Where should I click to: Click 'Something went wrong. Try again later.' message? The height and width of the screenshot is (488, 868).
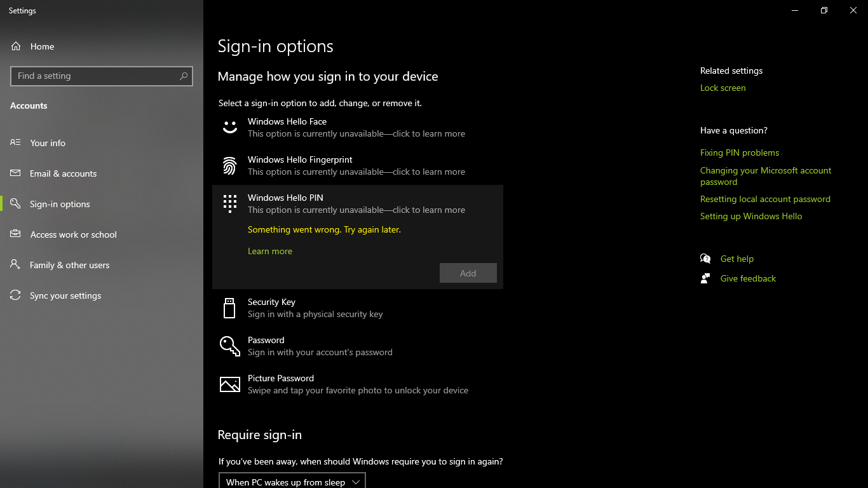[324, 229]
